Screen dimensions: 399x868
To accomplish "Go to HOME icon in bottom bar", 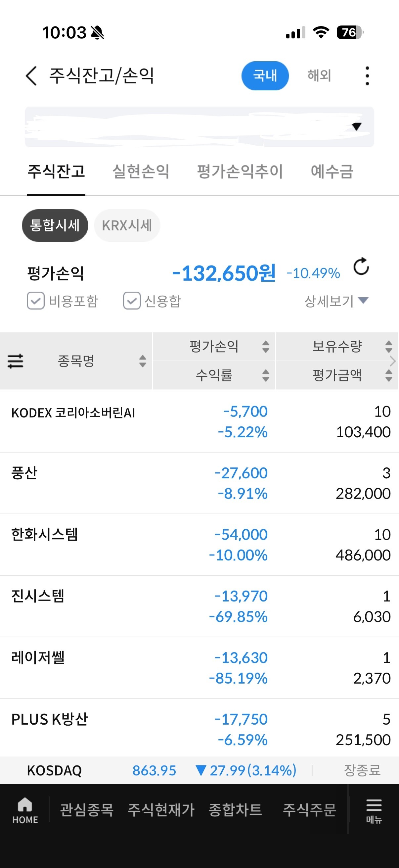I will tap(25, 810).
